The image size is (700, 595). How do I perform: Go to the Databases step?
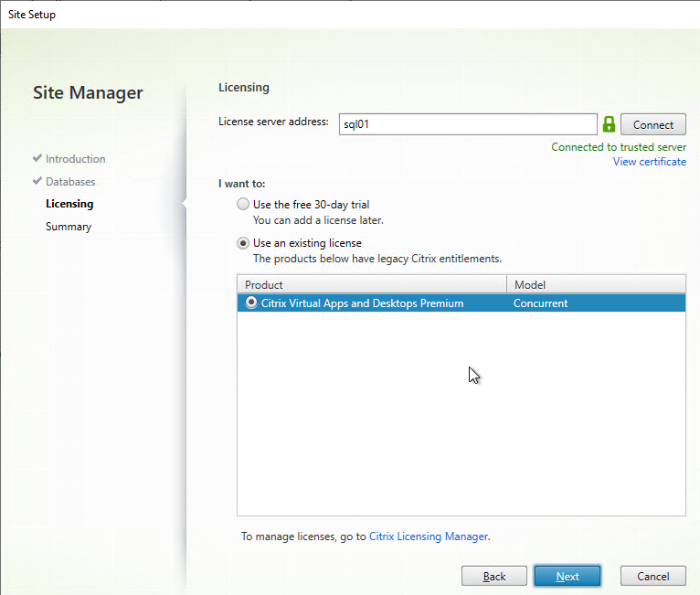[x=70, y=182]
